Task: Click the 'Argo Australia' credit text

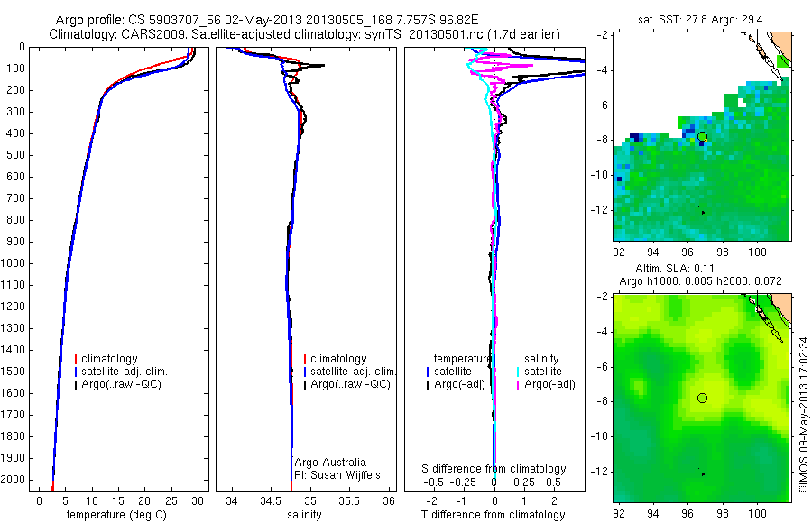Action: pos(330,463)
